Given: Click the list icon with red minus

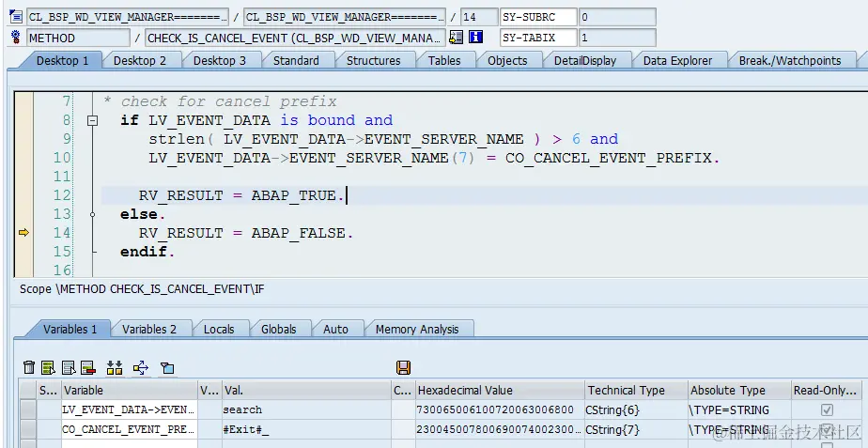Looking at the screenshot, I should pyautogui.click(x=88, y=367).
